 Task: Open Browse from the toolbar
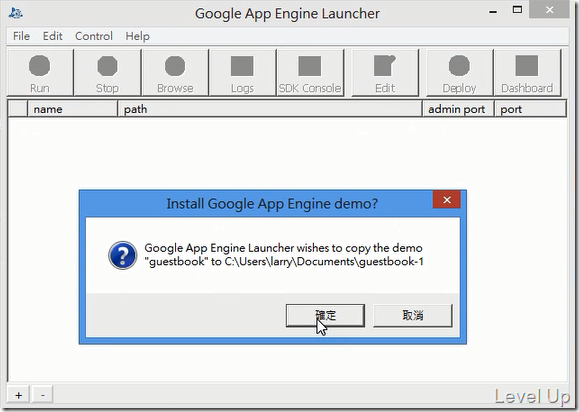click(175, 73)
